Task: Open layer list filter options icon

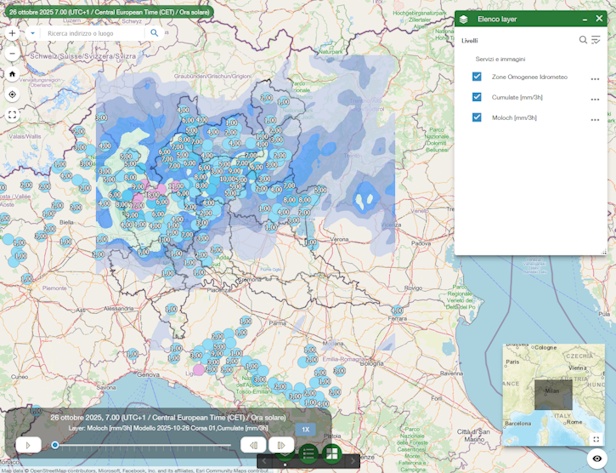Action: 596,40
